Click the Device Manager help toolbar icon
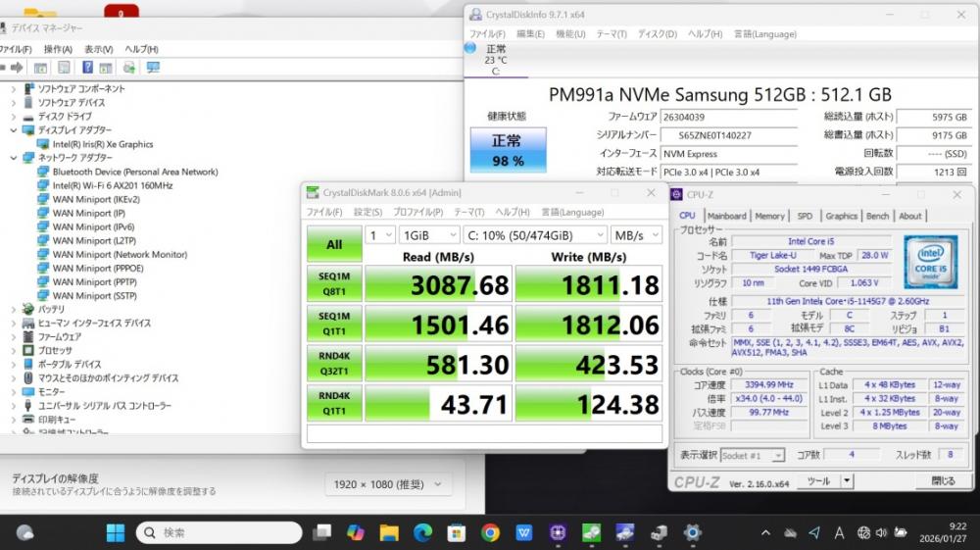This screenshot has width=980, height=550. (87, 68)
